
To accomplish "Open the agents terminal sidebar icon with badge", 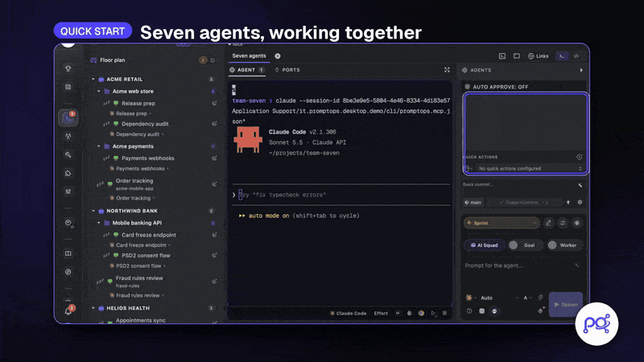I will point(68,117).
